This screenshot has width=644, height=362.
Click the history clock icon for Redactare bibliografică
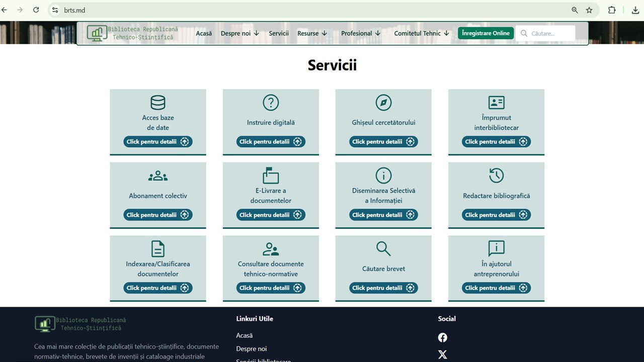497,175
